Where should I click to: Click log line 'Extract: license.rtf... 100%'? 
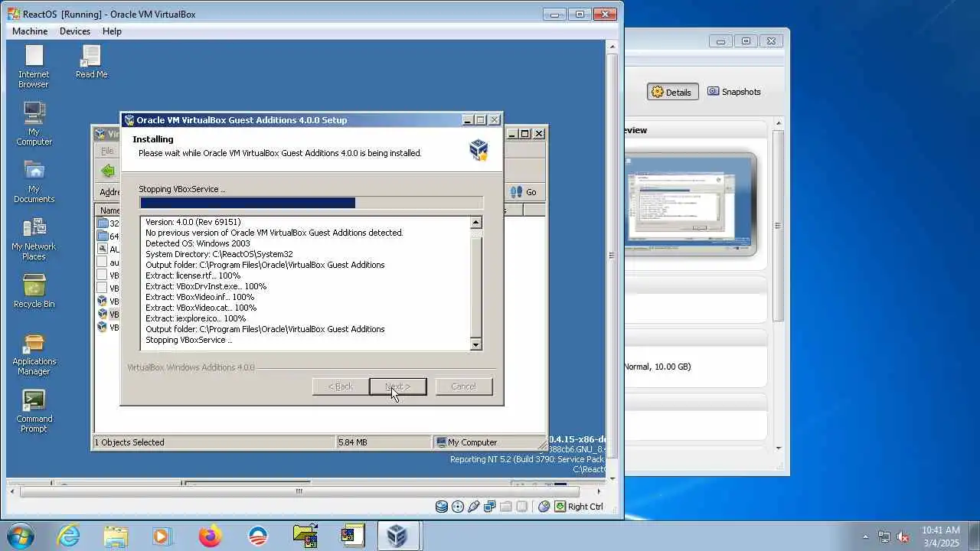tap(193, 275)
